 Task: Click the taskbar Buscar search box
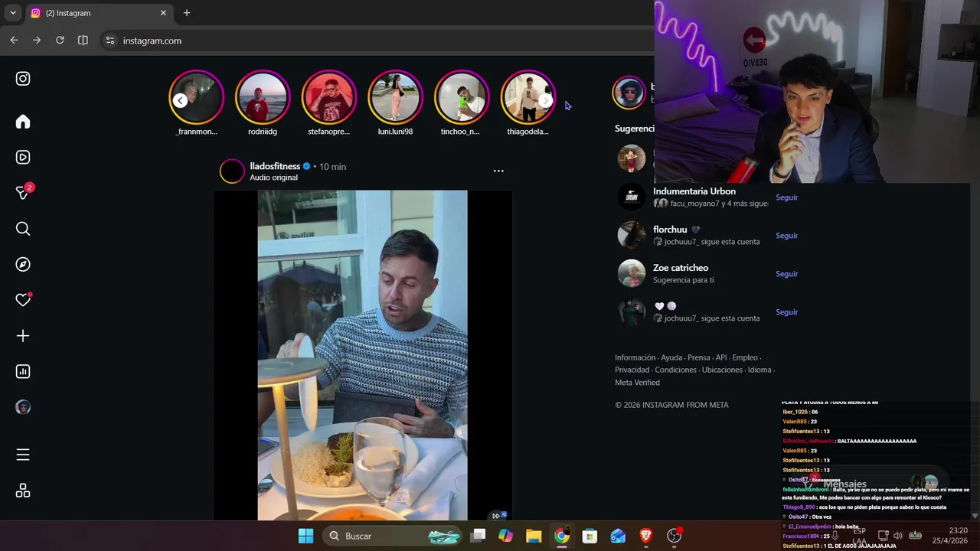[392, 536]
